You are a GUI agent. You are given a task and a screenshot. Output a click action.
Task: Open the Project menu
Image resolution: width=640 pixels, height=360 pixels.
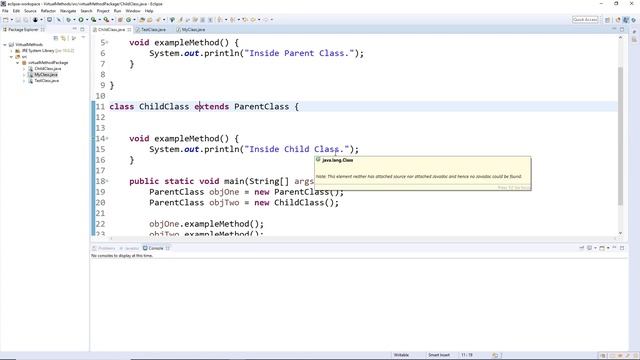point(103,11)
